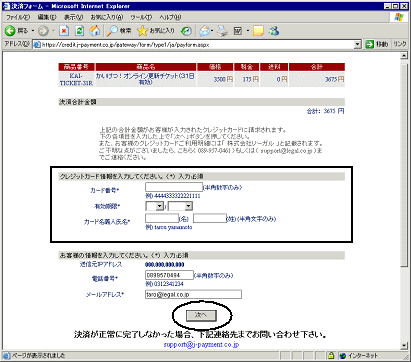Click the 次へ (Next) button

click(201, 315)
